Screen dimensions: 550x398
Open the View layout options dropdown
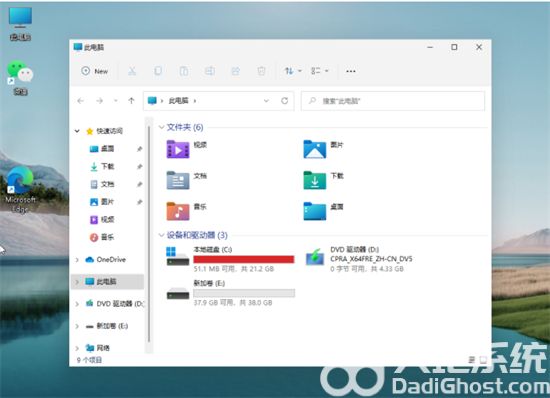[x=319, y=71]
